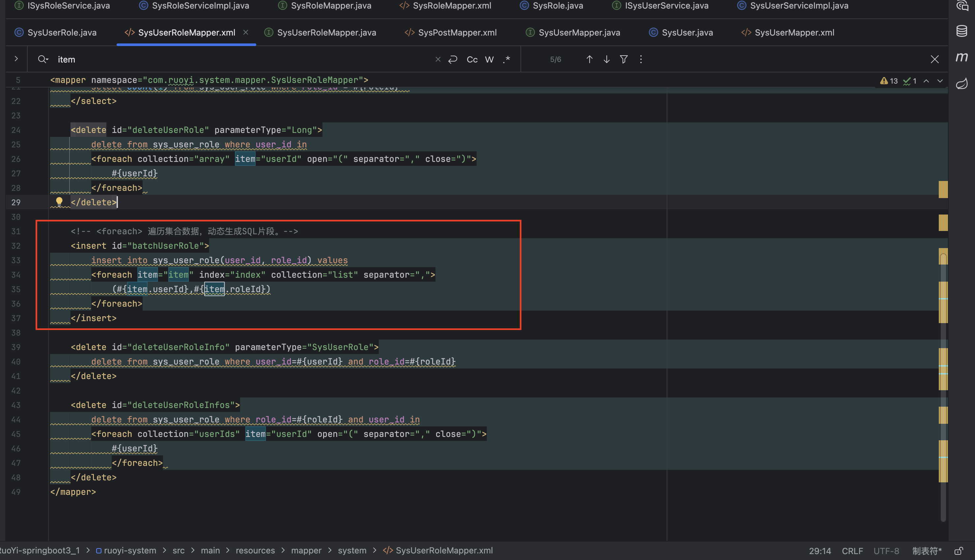This screenshot has height=560, width=975.
Task: Click the quick-fix light bulb icon
Action: coord(59,201)
